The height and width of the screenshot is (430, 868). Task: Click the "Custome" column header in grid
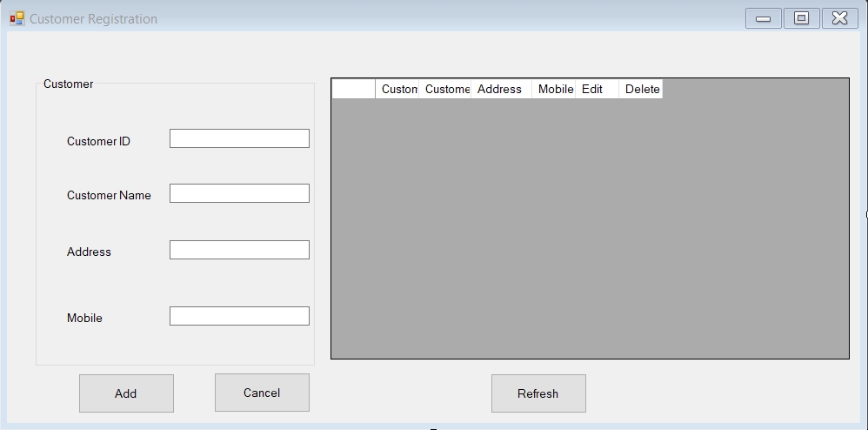pyautogui.click(x=445, y=89)
